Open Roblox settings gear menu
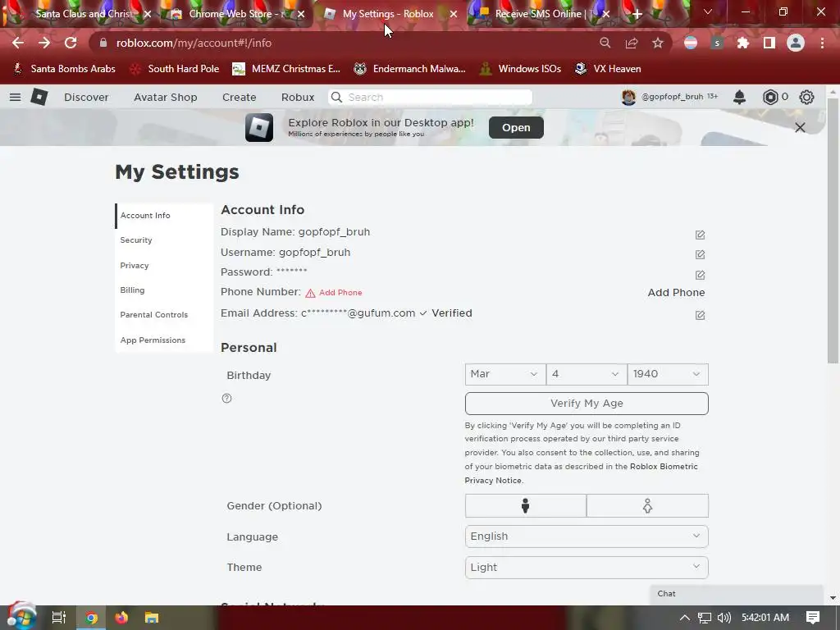Viewport: 840px width, 630px height. coord(806,97)
